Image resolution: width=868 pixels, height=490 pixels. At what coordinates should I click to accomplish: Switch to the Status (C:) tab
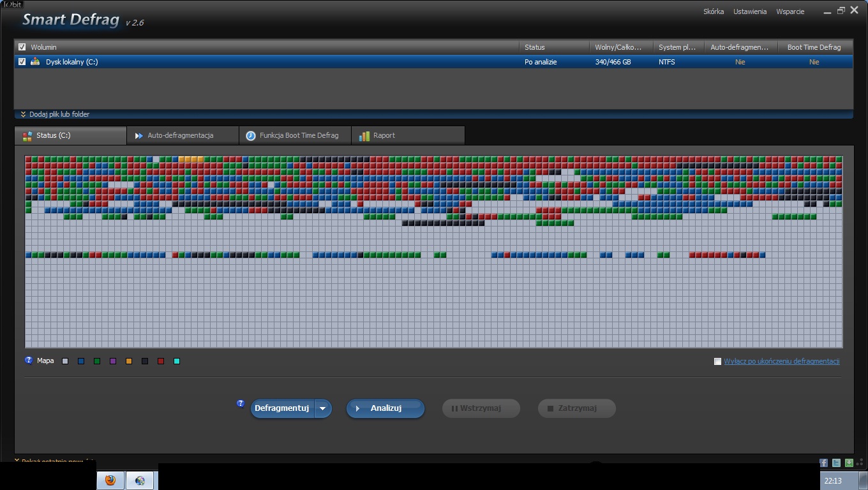pyautogui.click(x=70, y=135)
